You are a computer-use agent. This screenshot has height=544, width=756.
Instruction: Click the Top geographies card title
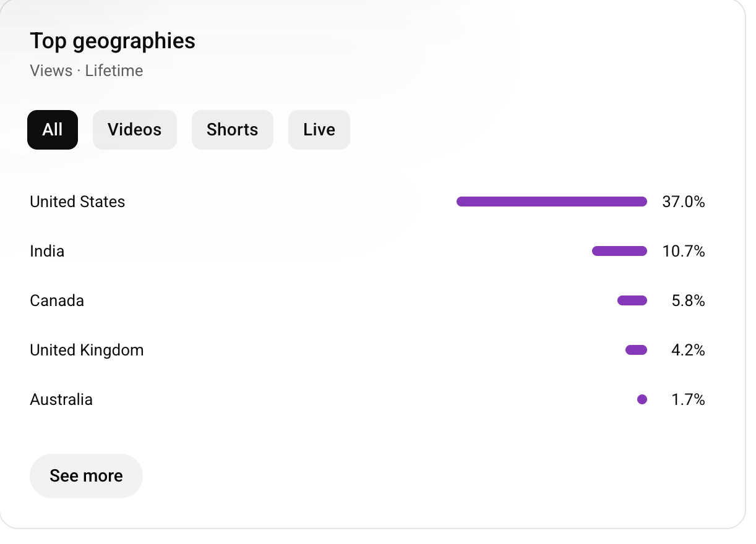[113, 41]
